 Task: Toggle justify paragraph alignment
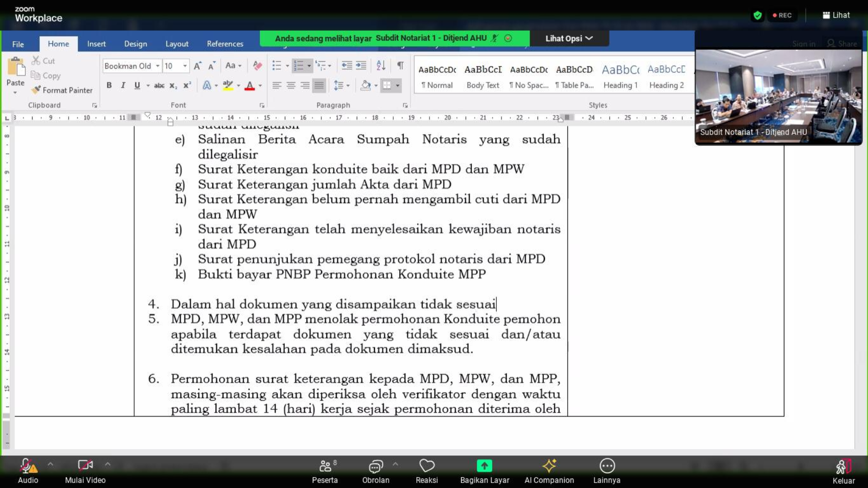tap(319, 85)
